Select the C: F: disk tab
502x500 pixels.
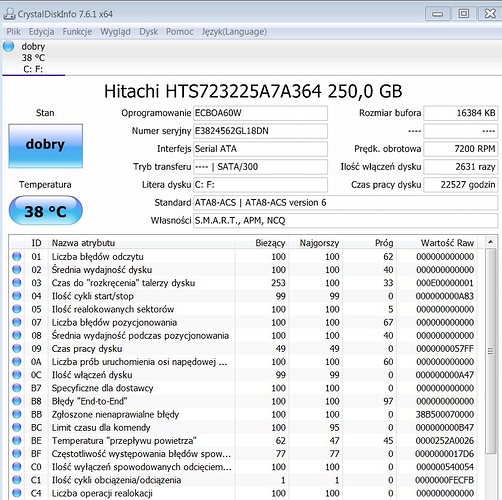pos(33,58)
